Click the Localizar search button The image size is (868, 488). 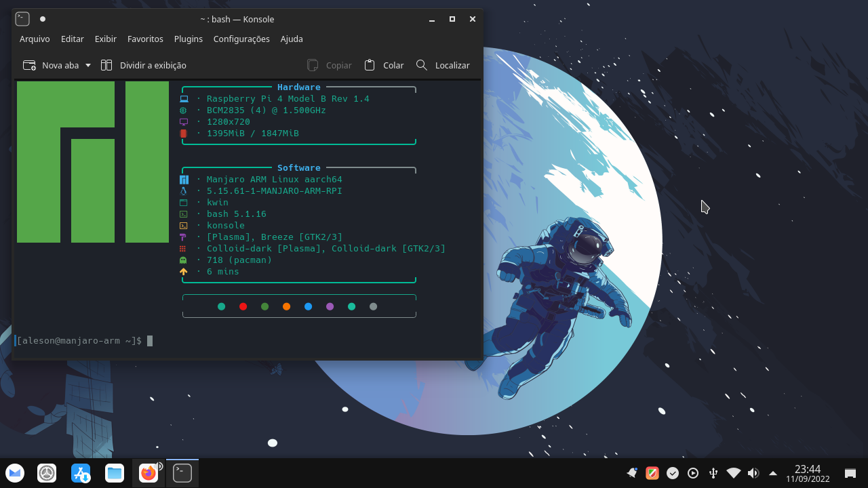443,65
